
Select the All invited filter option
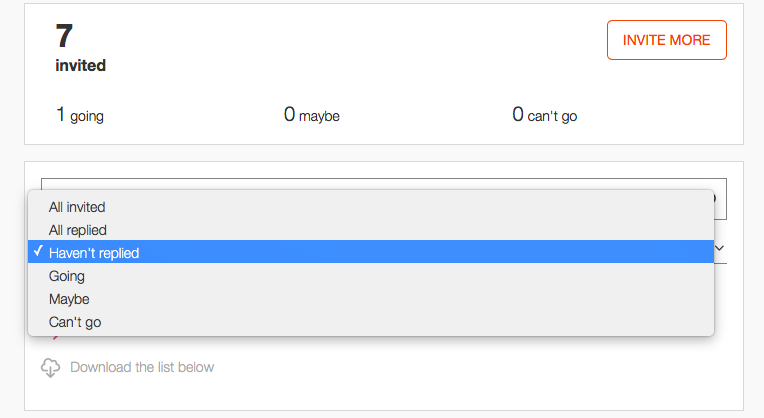[x=371, y=207]
